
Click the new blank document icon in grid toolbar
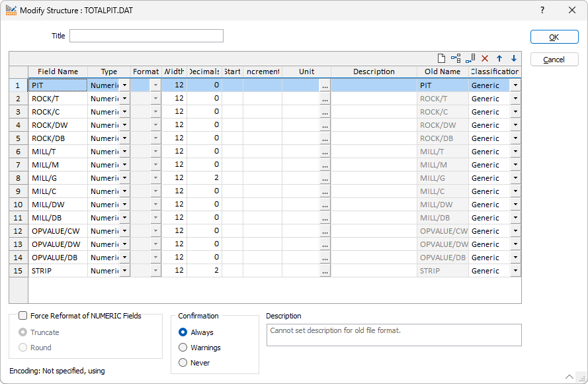(441, 59)
